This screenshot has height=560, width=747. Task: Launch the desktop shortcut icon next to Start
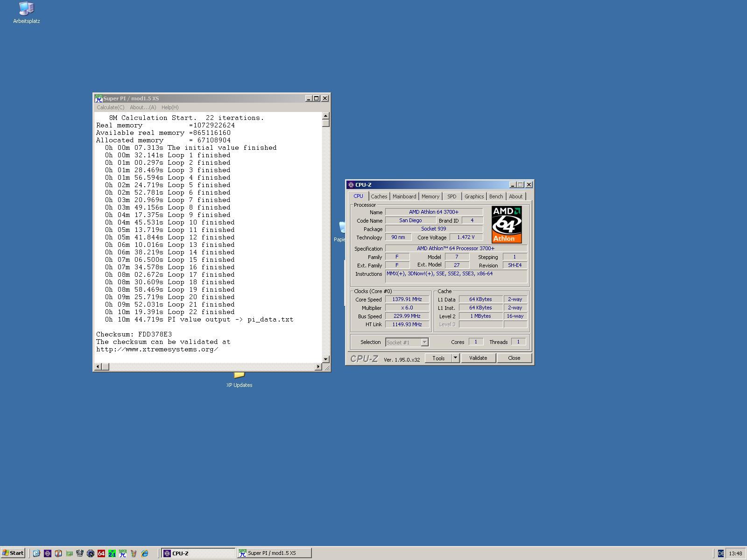36,553
